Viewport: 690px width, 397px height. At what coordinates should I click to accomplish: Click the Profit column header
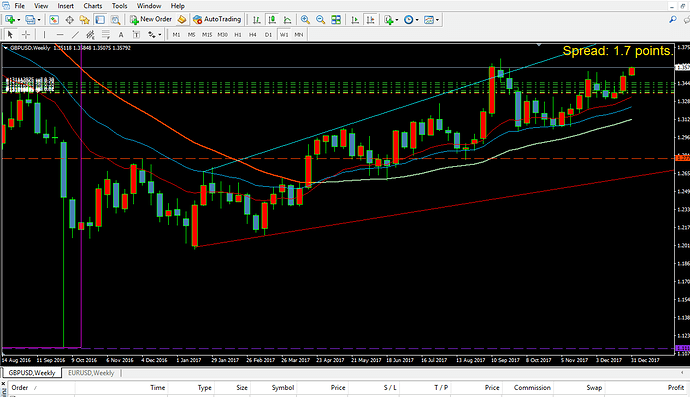[x=675, y=388]
